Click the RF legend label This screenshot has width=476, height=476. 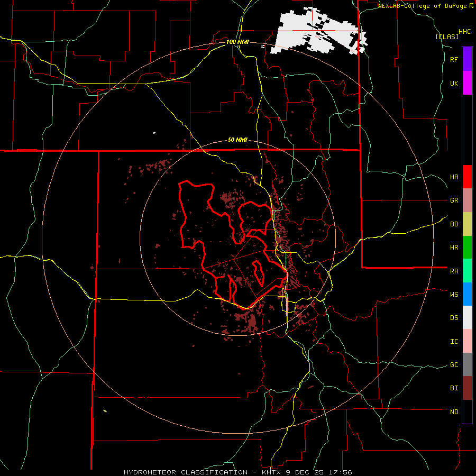(454, 59)
